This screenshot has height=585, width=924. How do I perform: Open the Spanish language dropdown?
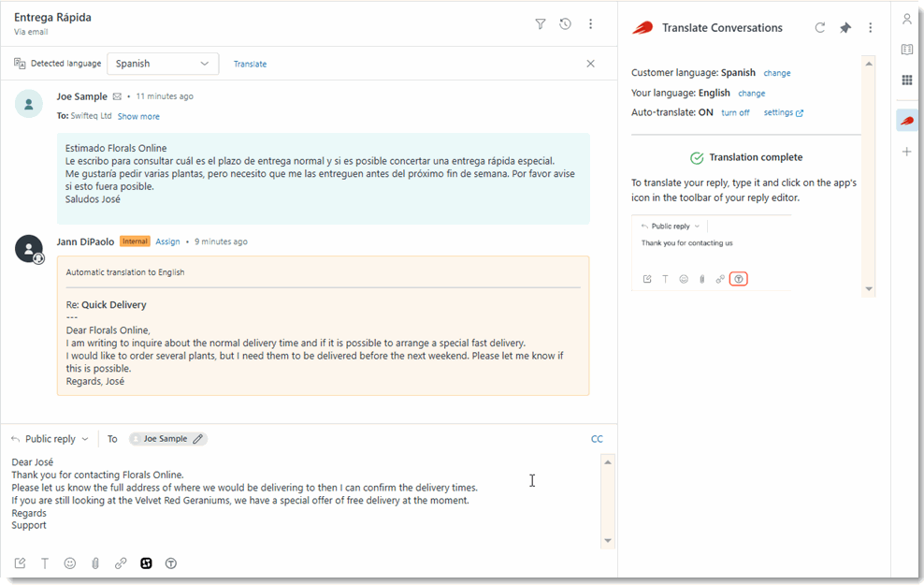click(163, 64)
